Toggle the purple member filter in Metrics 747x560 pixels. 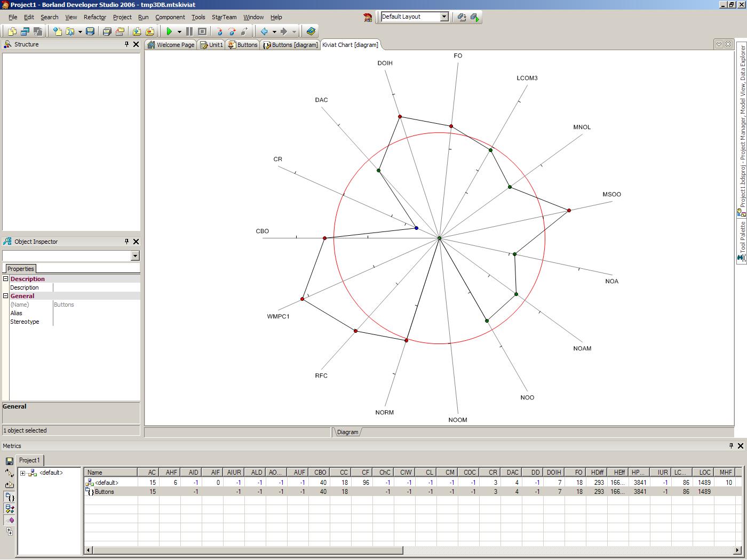(10, 520)
